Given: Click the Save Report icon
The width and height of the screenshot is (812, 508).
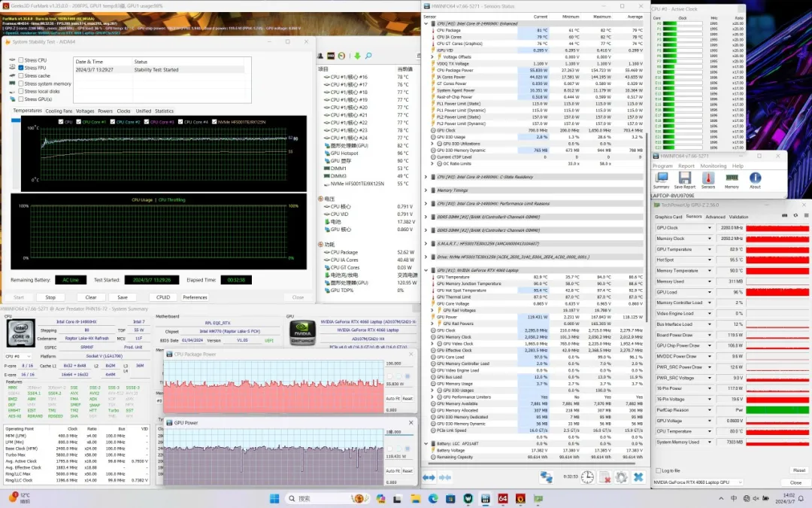Looking at the screenshot, I should pos(685,179).
